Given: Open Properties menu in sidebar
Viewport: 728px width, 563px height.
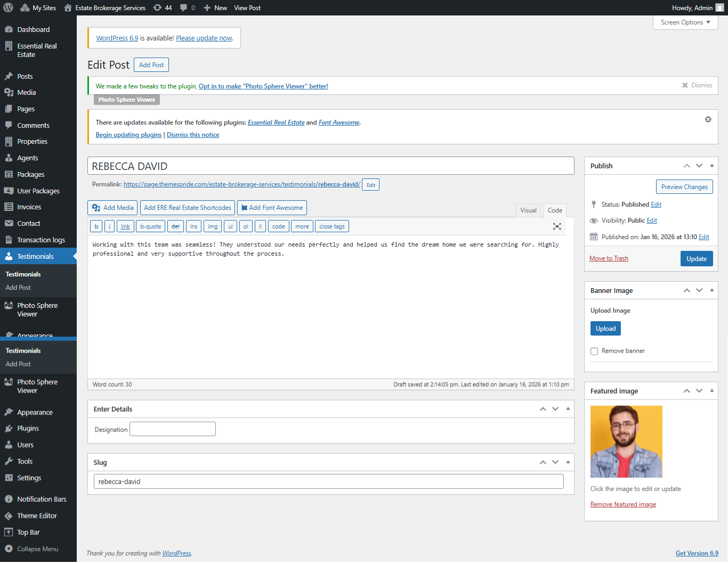Looking at the screenshot, I should [x=32, y=142].
